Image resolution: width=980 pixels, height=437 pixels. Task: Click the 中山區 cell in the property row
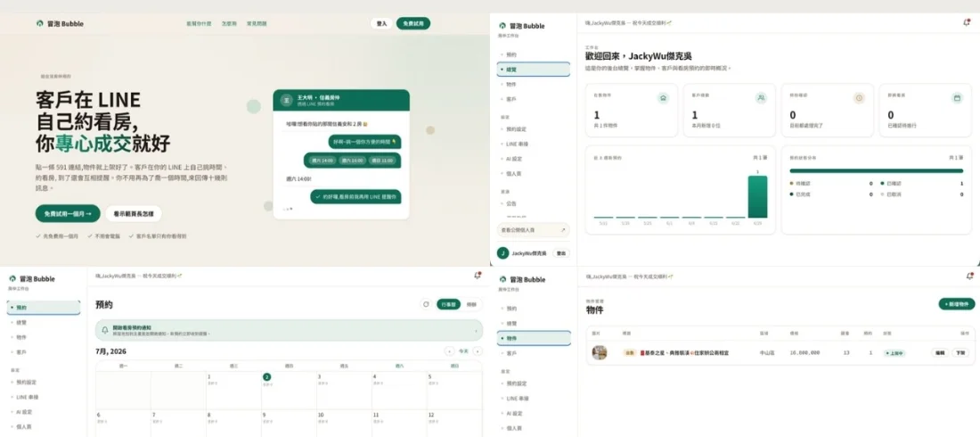click(x=765, y=352)
